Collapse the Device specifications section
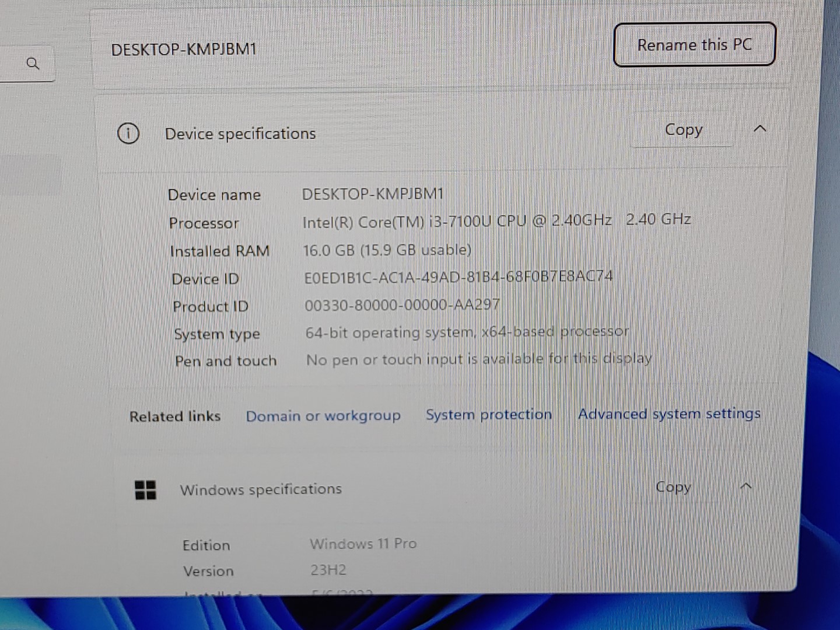This screenshot has width=840, height=630. 759,128
